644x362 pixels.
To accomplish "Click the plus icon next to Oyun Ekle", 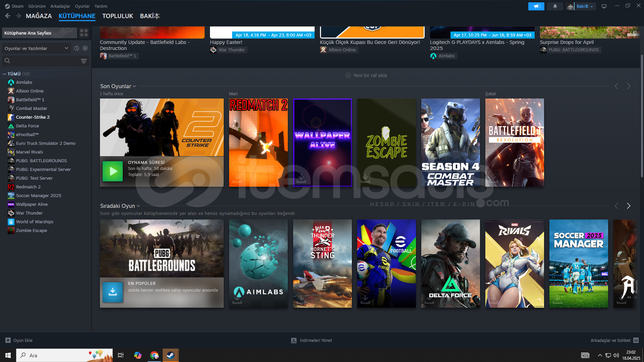I will (x=8, y=340).
